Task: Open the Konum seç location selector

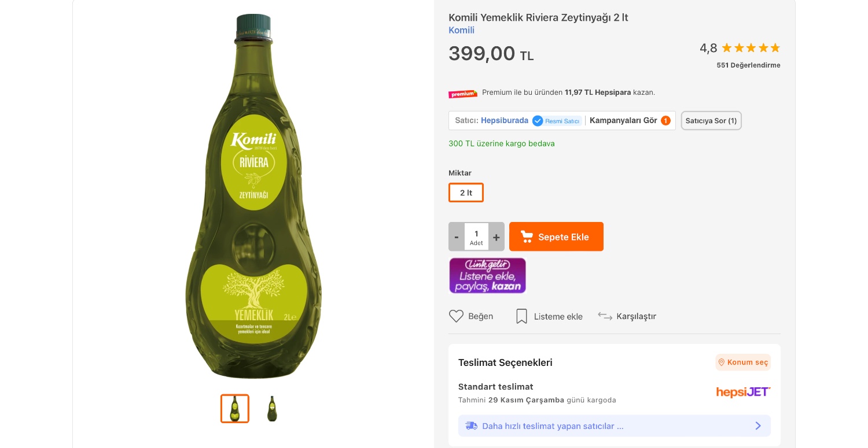Action: [743, 362]
